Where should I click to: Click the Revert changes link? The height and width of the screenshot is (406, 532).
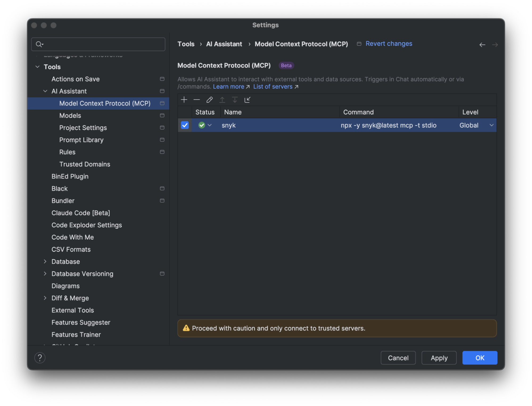coord(389,44)
